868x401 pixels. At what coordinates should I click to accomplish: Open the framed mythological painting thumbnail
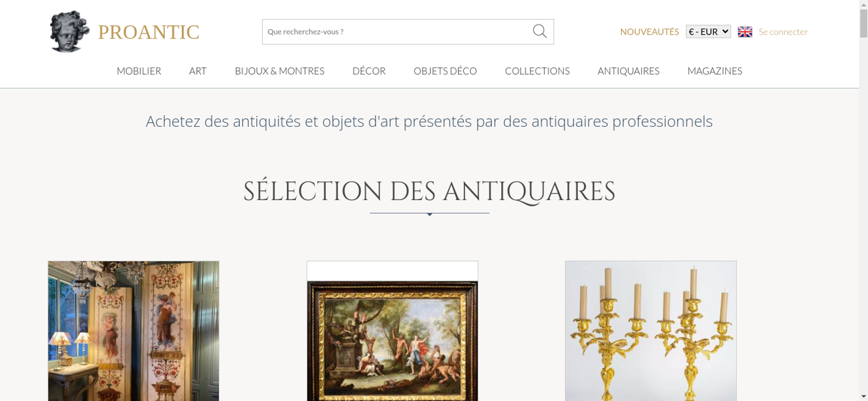point(392,331)
